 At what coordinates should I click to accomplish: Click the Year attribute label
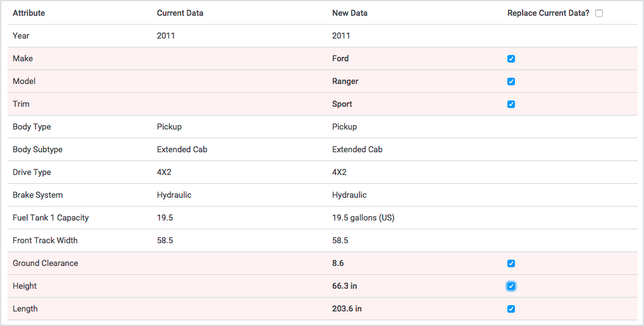point(21,36)
